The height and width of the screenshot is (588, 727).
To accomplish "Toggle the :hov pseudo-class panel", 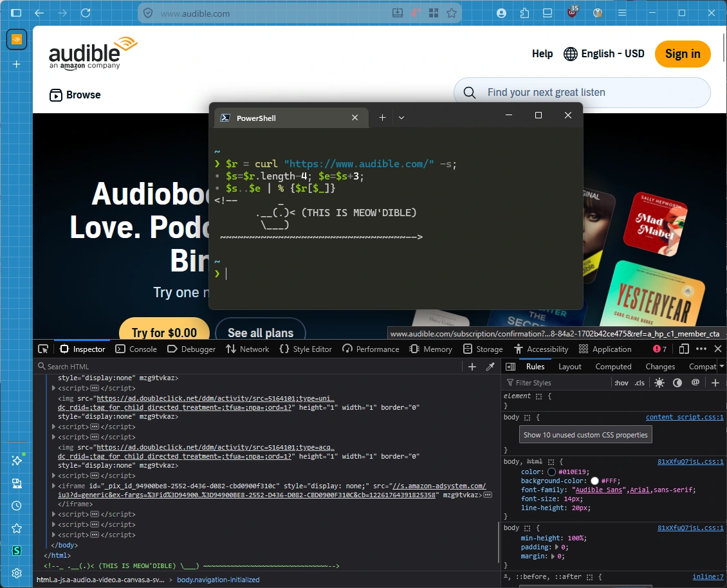I will pos(621,383).
